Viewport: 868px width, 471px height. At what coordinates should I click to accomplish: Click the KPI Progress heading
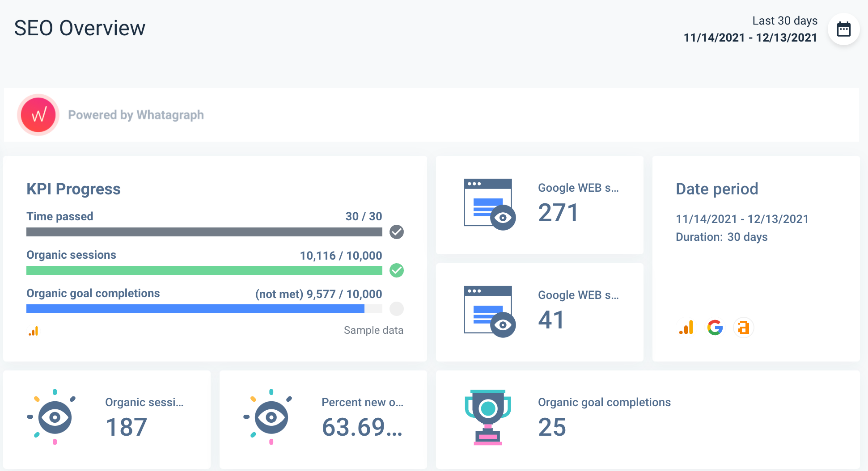pyautogui.click(x=73, y=189)
